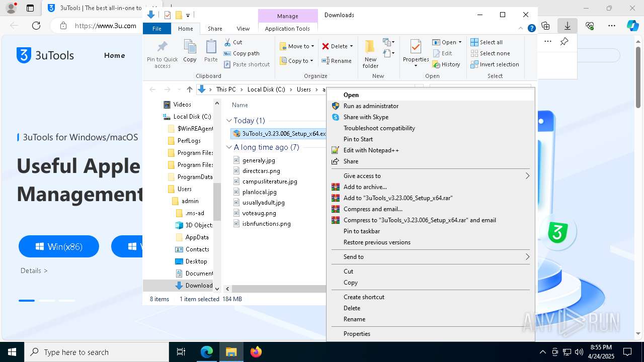
Task: Click Cut in Clipboard ribbon group
Action: pos(233,42)
